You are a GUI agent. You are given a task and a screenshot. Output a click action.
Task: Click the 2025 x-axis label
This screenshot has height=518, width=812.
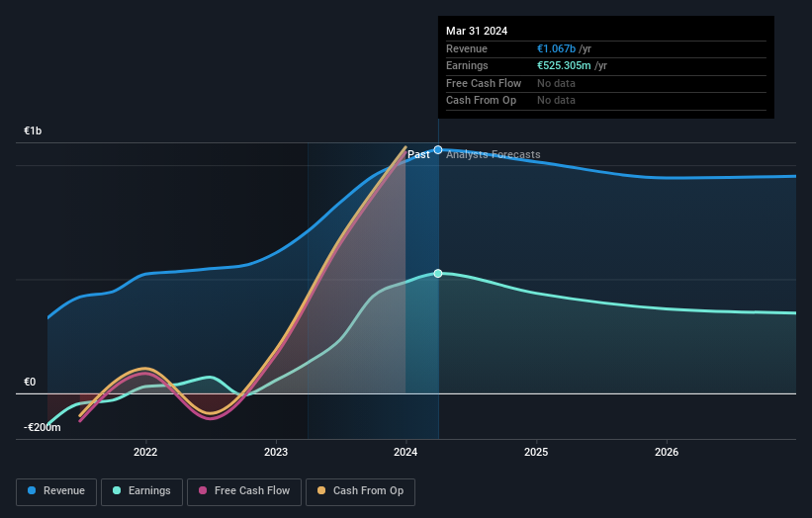[536, 452]
